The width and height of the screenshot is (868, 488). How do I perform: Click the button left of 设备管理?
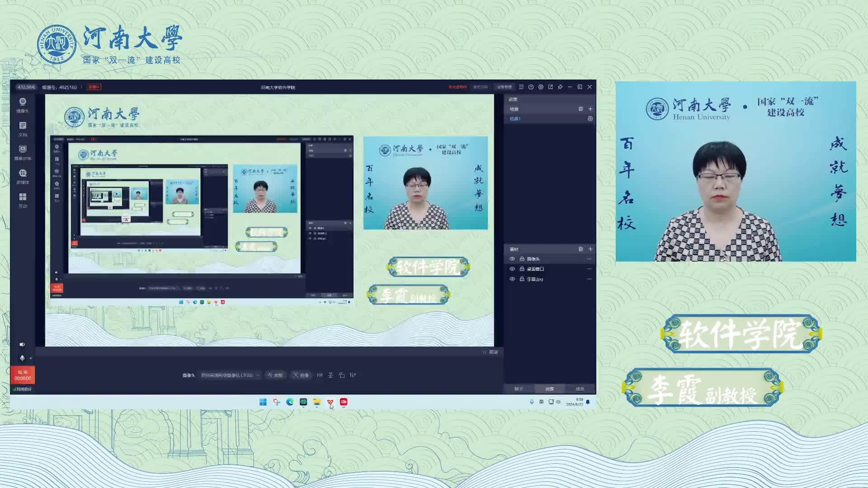(481, 87)
